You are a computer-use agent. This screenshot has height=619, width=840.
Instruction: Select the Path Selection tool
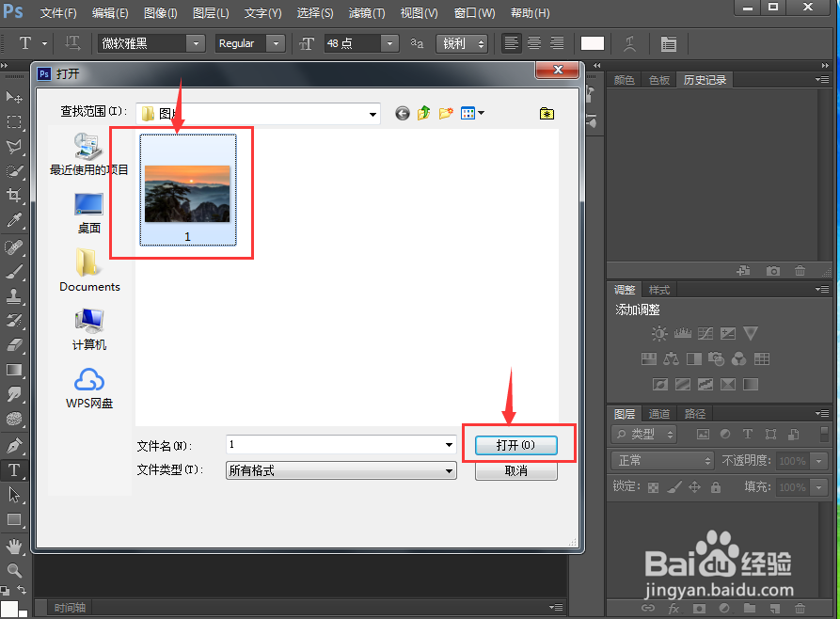point(14,495)
